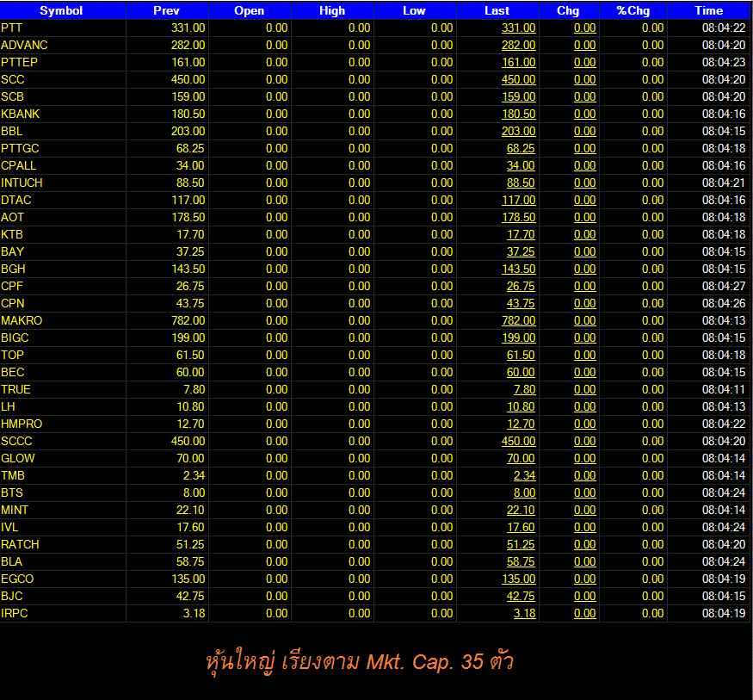Screen dimensions: 753x700
Task: Click Prev value 17.60 for IVL
Action: (x=190, y=528)
